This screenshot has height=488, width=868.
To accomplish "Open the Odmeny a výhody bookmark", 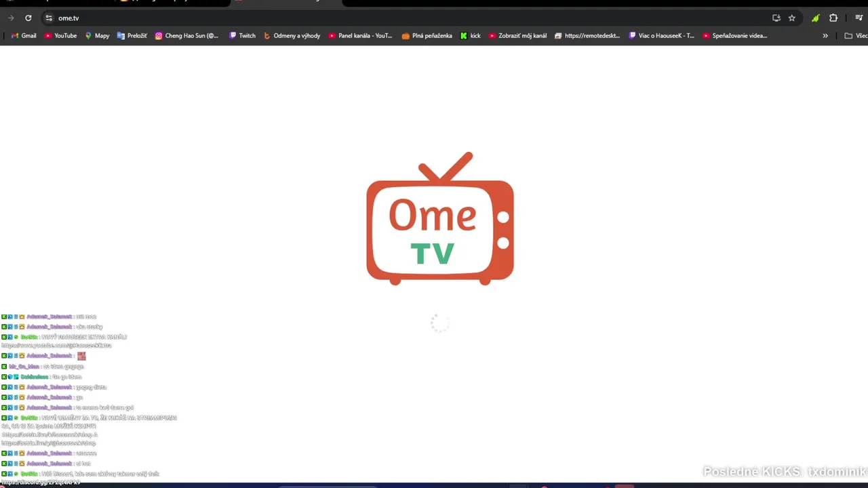I will point(292,36).
